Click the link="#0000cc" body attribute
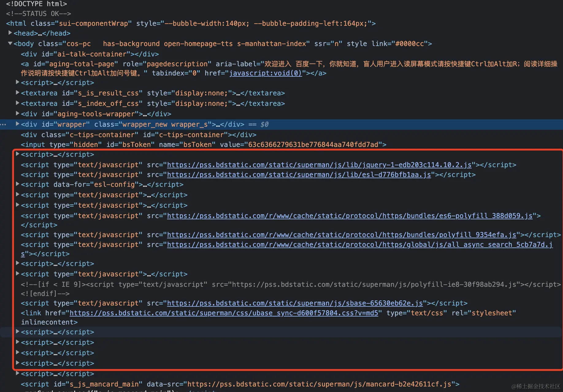 [400, 44]
